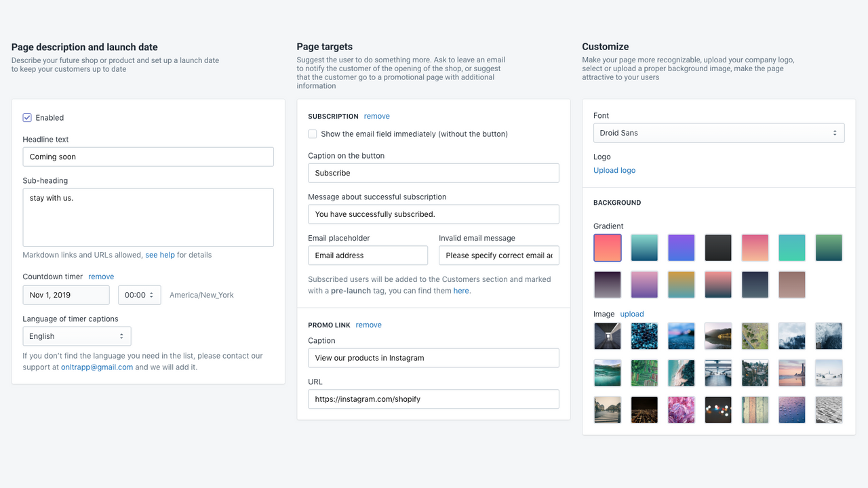Choose the dark bokeh lights image

[x=718, y=410]
